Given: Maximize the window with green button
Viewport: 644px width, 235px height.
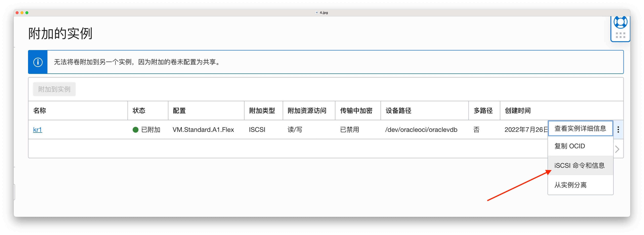Looking at the screenshot, I should pyautogui.click(x=27, y=13).
